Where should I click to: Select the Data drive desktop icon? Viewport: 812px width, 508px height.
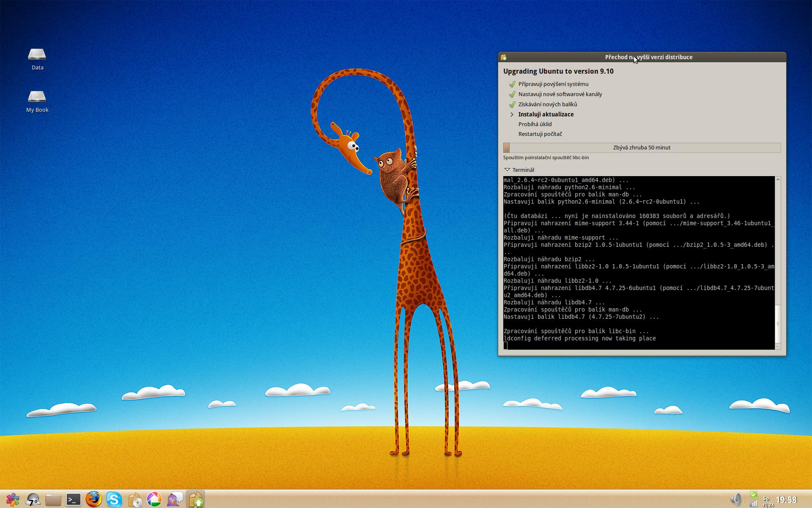coord(37,59)
